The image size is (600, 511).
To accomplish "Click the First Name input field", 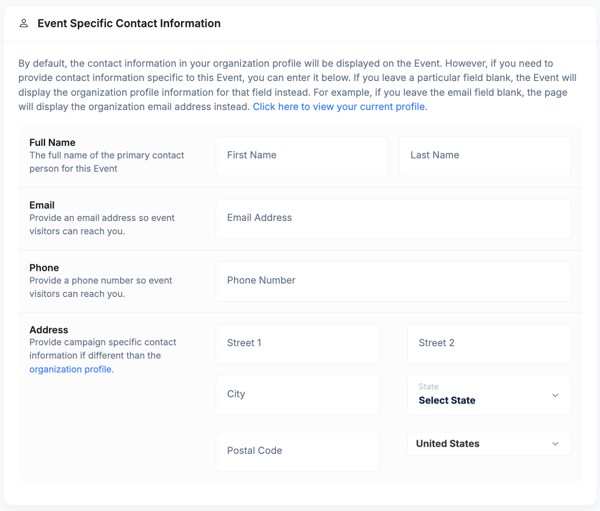I will (301, 156).
